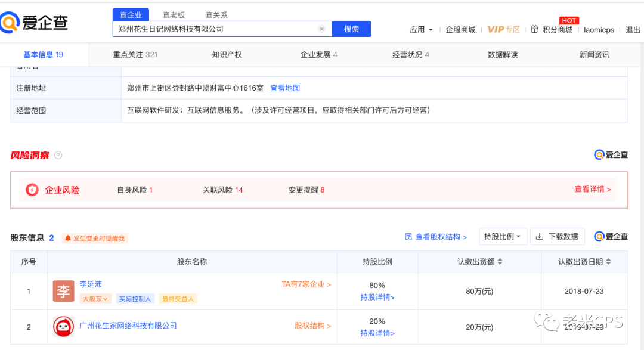This screenshot has height=350, width=644.
Task: Open shareholder 李延沛 profile link
Action: (91, 284)
